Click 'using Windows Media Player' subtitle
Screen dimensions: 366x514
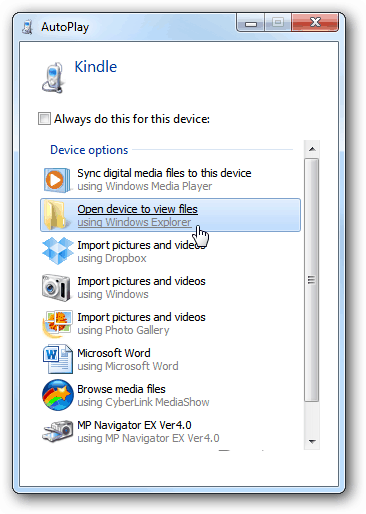145,186
